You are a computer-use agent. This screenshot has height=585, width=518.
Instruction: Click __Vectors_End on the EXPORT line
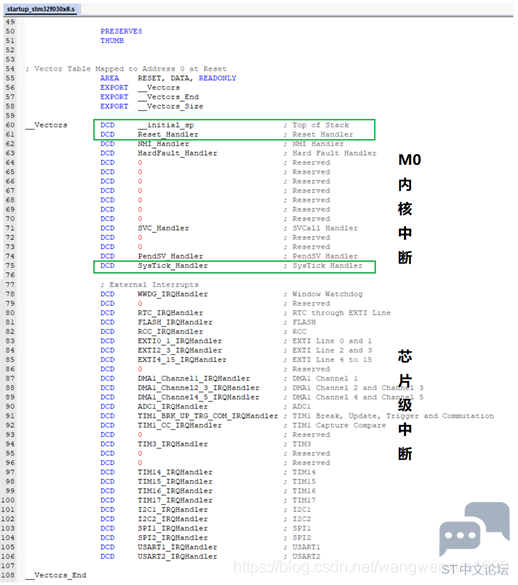[168, 97]
